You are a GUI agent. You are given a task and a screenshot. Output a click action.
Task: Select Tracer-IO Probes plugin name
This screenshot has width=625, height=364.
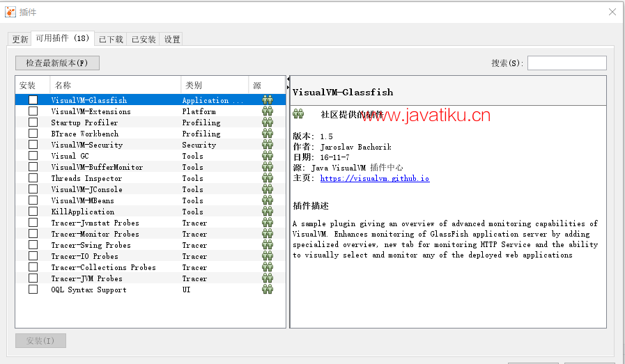(84, 256)
